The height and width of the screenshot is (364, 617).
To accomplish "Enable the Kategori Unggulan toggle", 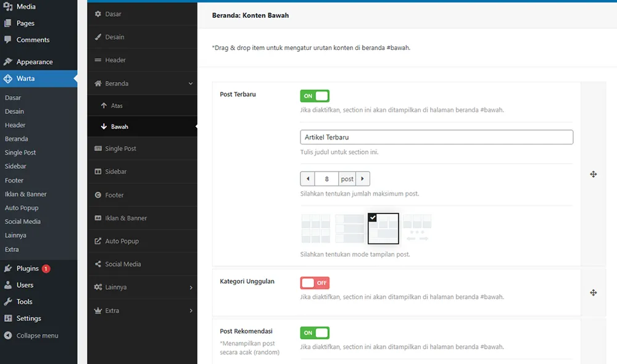I will (315, 283).
